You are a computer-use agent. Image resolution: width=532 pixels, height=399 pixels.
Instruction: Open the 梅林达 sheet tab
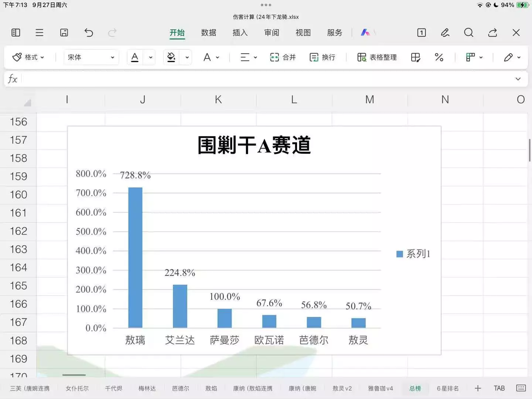147,388
